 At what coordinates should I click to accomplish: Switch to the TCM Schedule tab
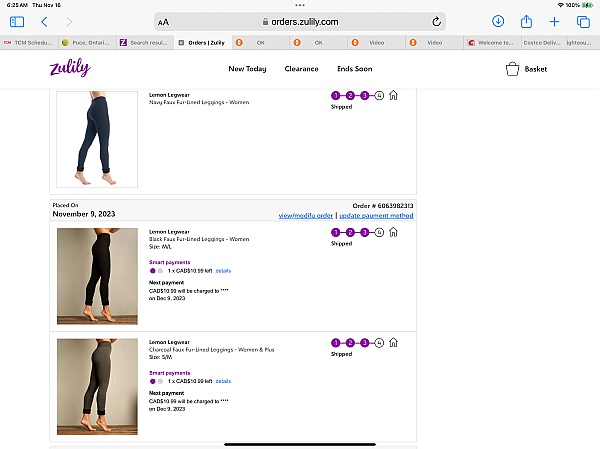click(x=29, y=42)
